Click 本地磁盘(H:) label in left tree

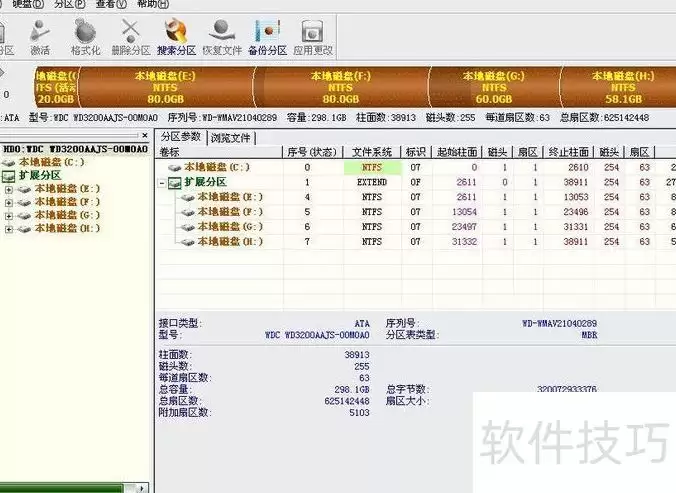pos(67,228)
